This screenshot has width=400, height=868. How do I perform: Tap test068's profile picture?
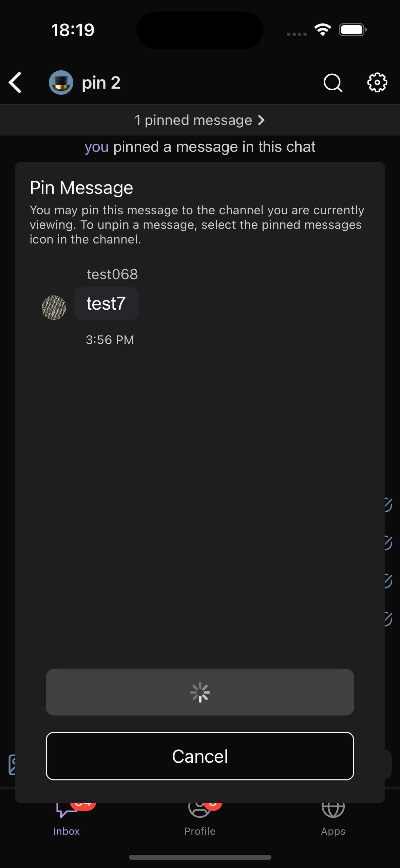click(54, 308)
